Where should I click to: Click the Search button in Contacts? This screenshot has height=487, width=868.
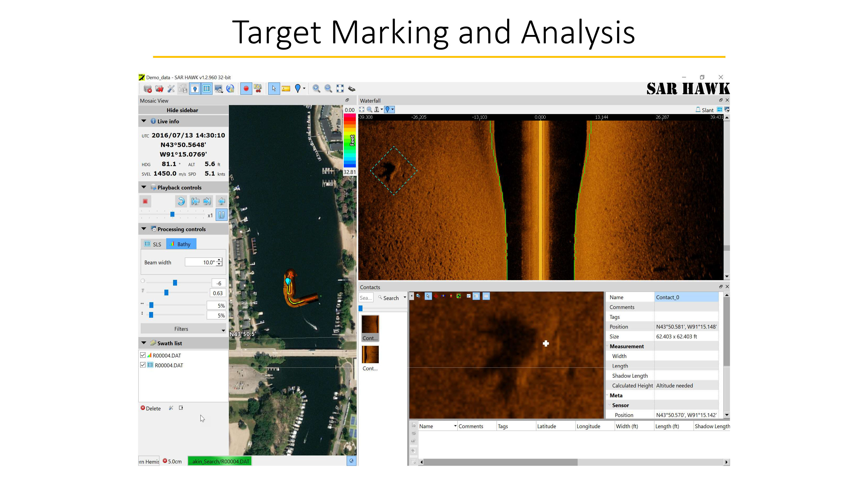(388, 298)
